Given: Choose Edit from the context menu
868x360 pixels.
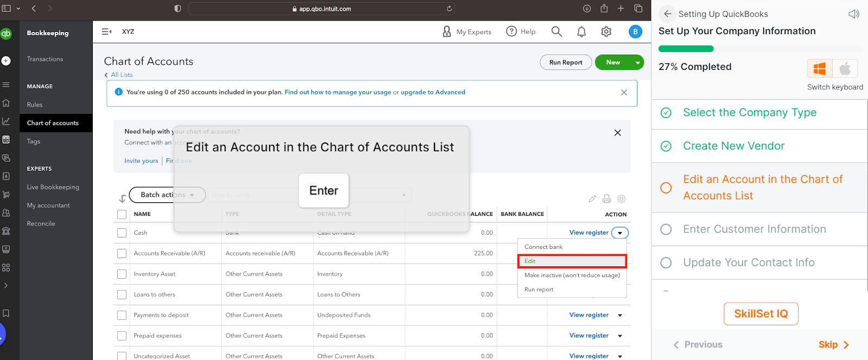Looking at the screenshot, I should coord(572,261).
